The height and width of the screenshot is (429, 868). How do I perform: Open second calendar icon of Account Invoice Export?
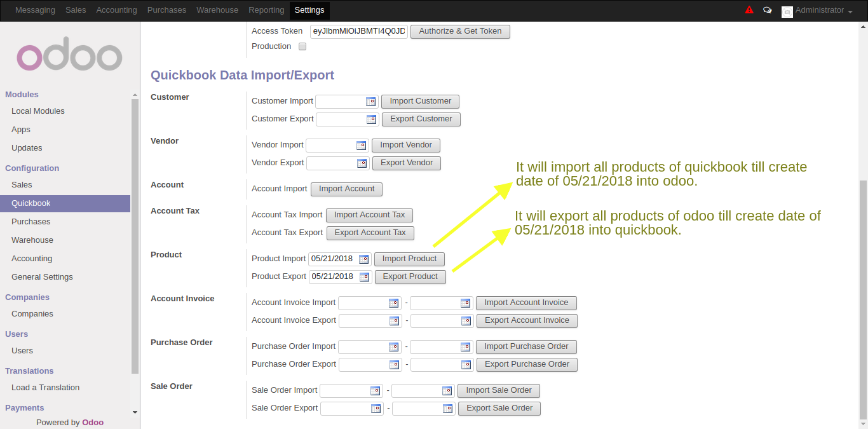pyautogui.click(x=466, y=321)
